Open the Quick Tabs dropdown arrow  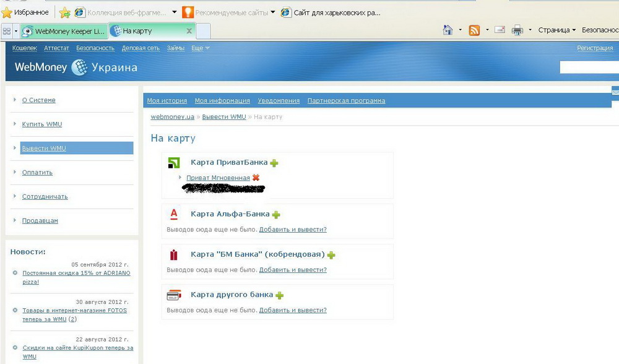16,31
